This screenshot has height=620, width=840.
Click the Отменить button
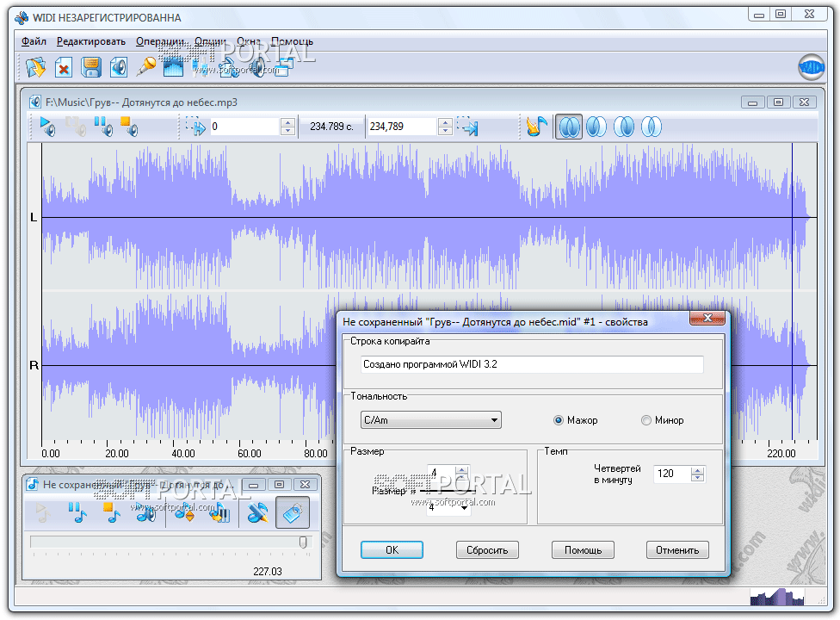pyautogui.click(x=677, y=549)
